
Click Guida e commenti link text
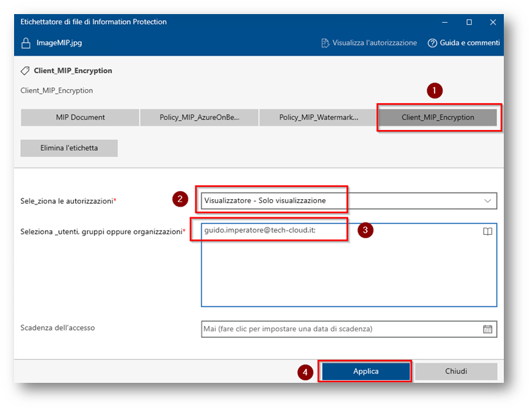tap(470, 43)
